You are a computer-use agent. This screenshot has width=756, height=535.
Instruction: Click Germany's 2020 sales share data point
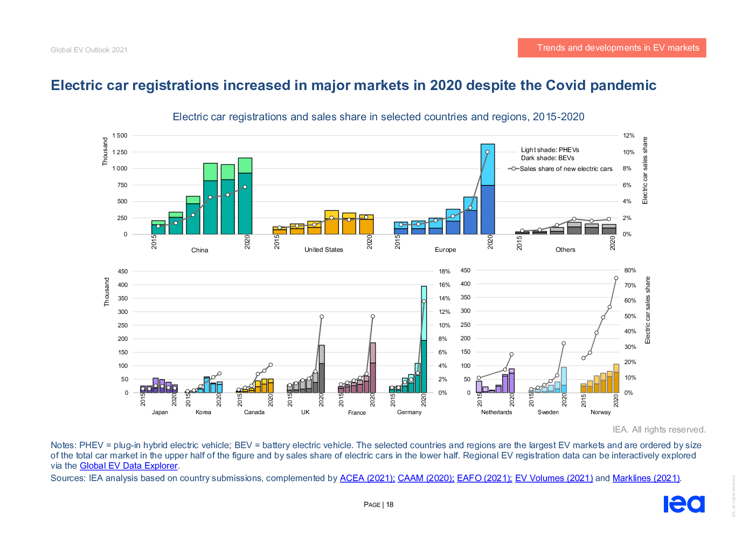pos(424,301)
